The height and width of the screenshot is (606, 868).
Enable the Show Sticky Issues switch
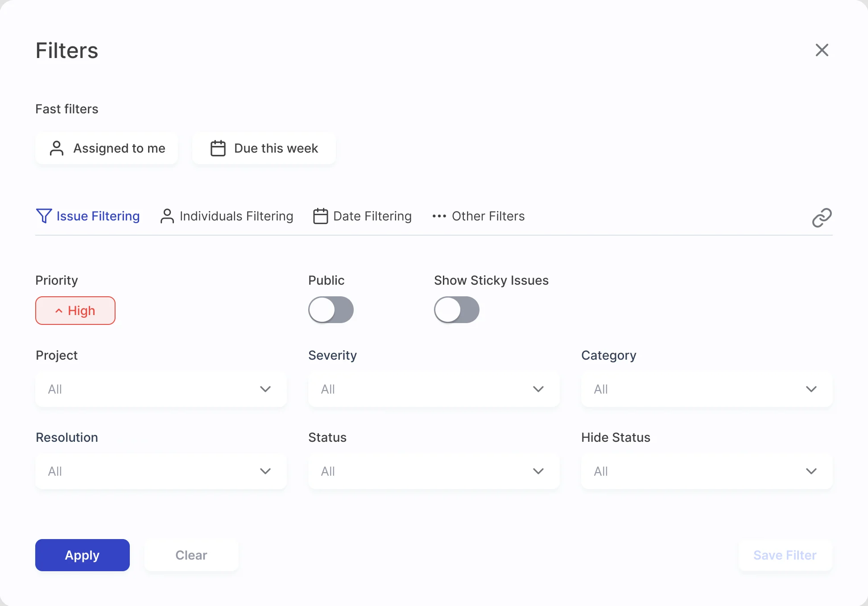point(457,310)
